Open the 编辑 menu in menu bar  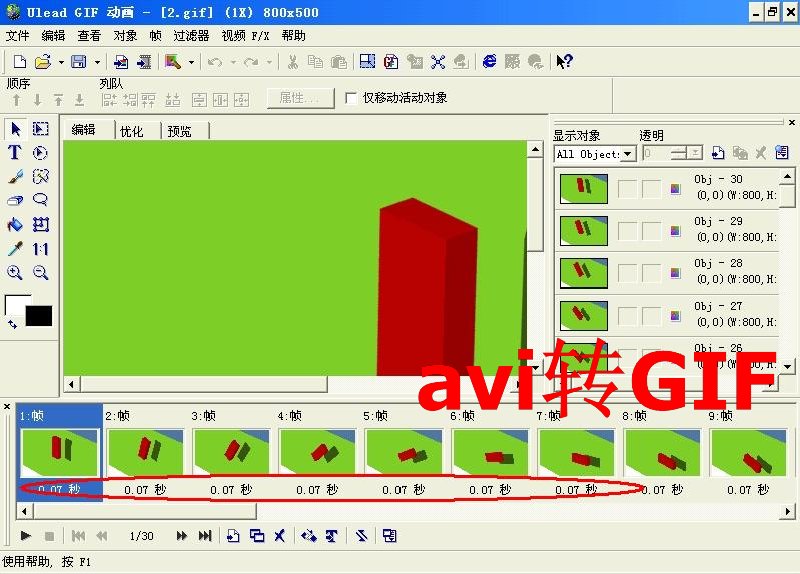(x=53, y=36)
